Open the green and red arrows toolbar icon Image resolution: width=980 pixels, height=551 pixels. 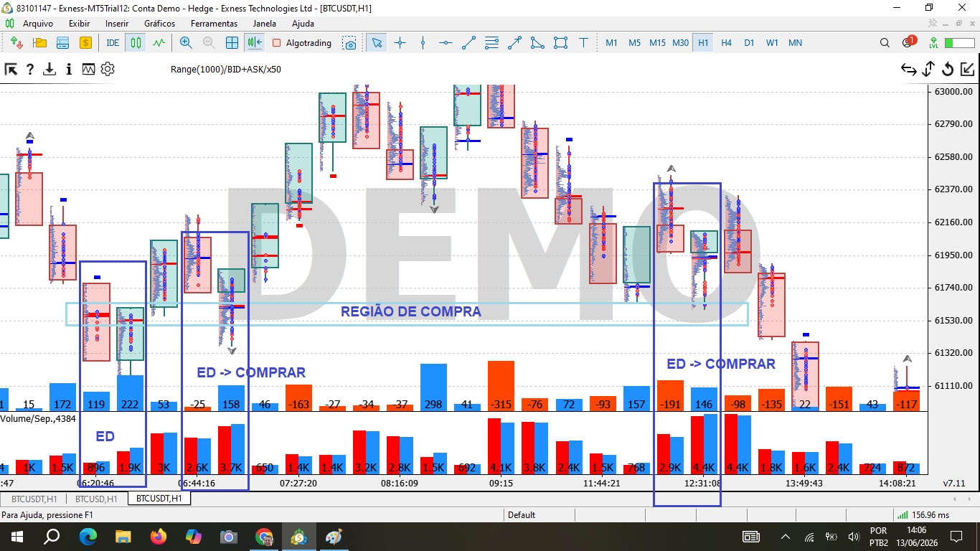pos(17,42)
